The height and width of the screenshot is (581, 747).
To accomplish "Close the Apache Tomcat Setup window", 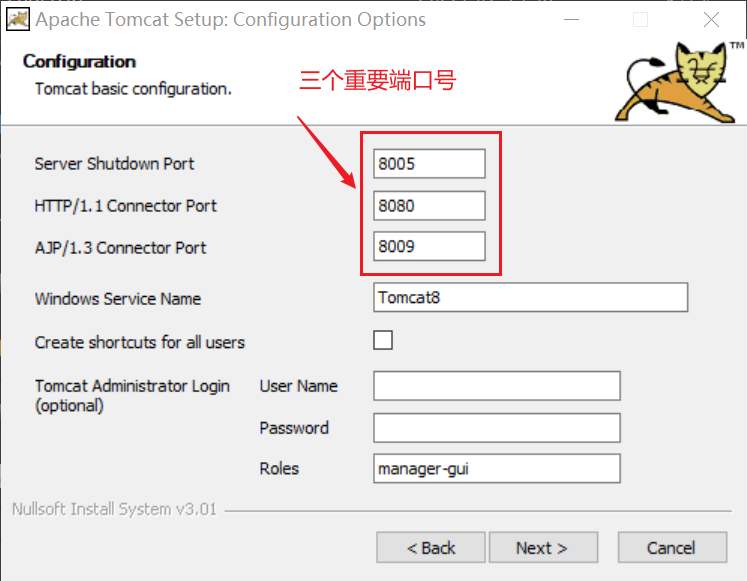I will (711, 20).
